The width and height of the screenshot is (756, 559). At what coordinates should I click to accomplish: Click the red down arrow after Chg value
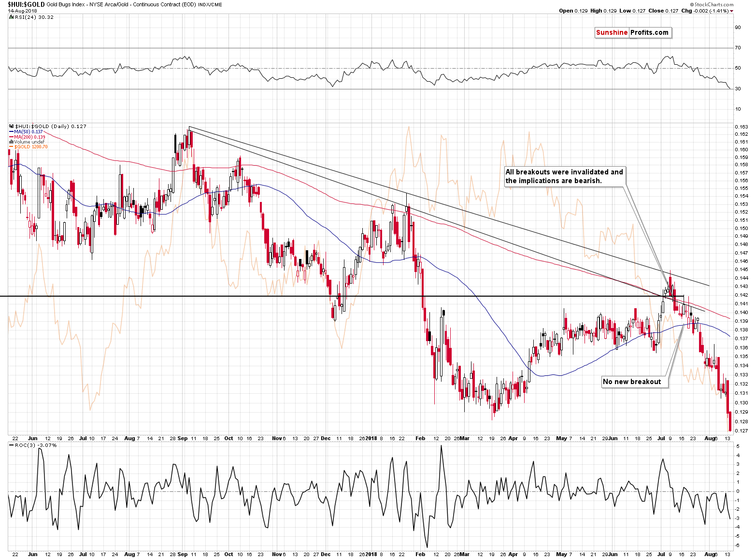732,11
